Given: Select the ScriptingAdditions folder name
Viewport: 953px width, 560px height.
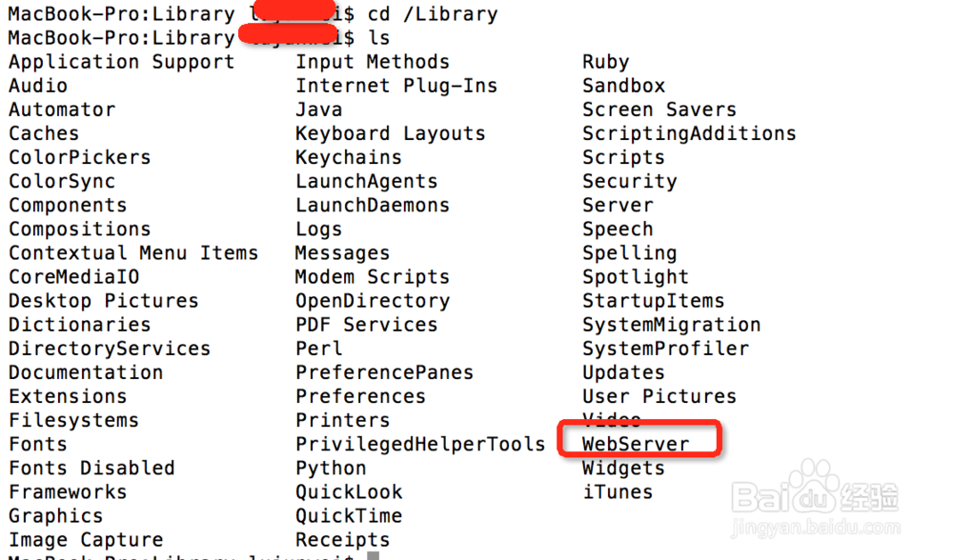Looking at the screenshot, I should pyautogui.click(x=689, y=133).
